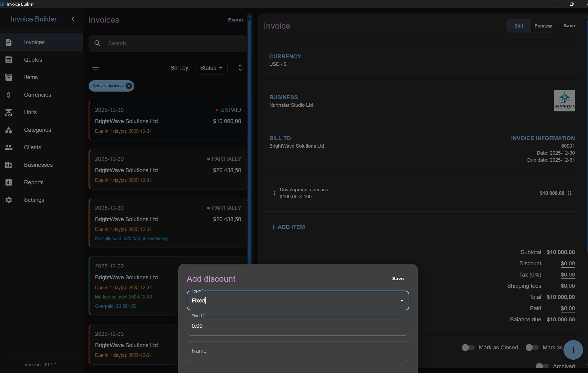This screenshot has width=588, height=373.
Task: Click ADD ITEM on the invoice
Action: pyautogui.click(x=288, y=227)
